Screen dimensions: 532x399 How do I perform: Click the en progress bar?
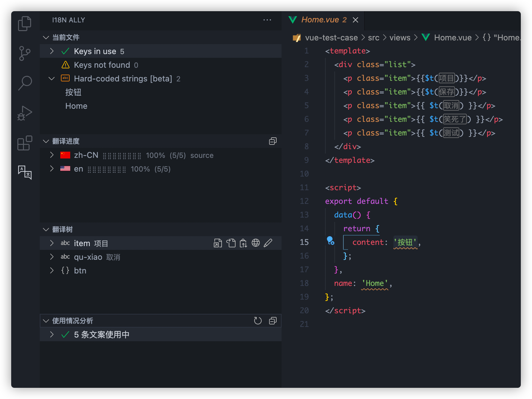pyautogui.click(x=107, y=169)
